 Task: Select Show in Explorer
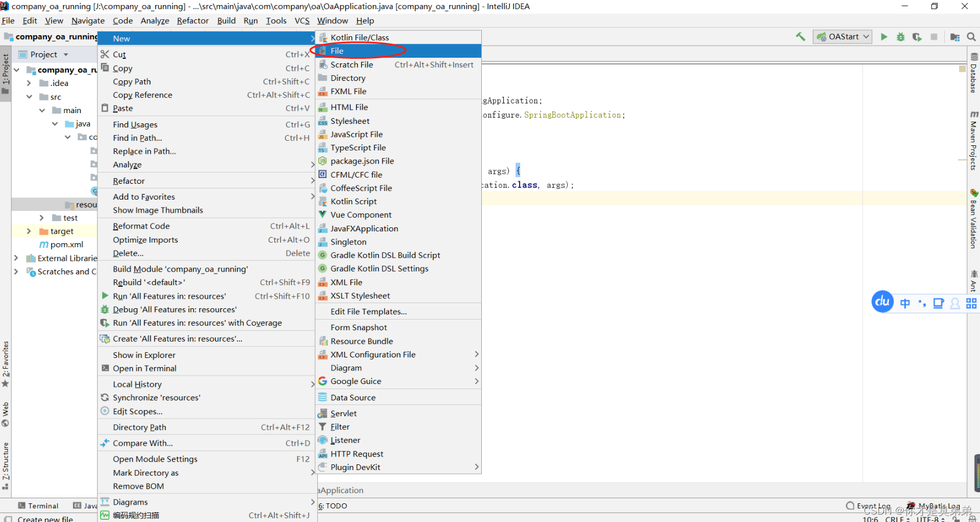(x=206, y=355)
